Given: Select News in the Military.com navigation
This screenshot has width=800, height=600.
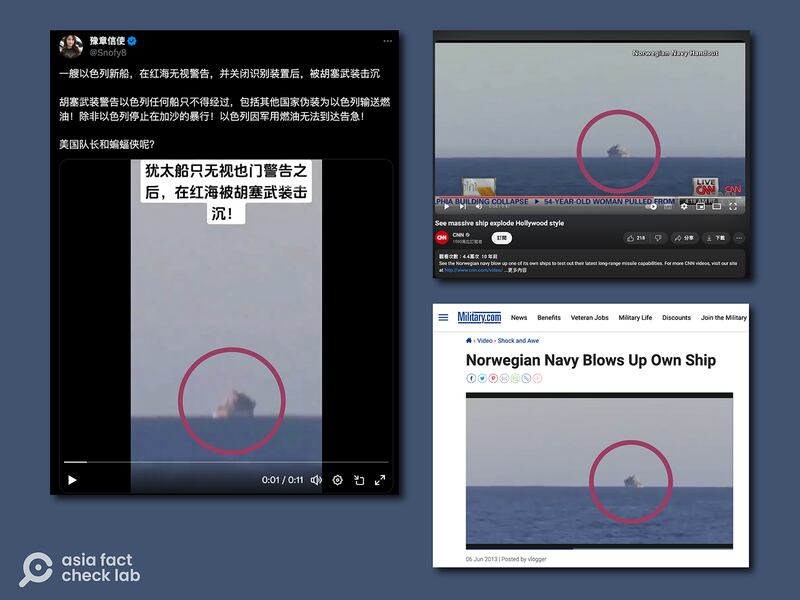Looking at the screenshot, I should point(519,318).
